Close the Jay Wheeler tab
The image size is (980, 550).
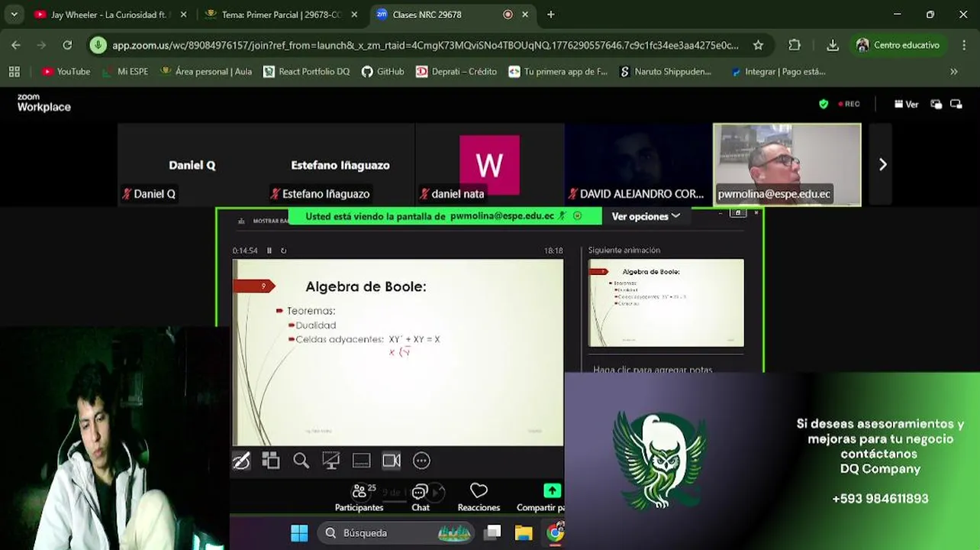click(183, 15)
